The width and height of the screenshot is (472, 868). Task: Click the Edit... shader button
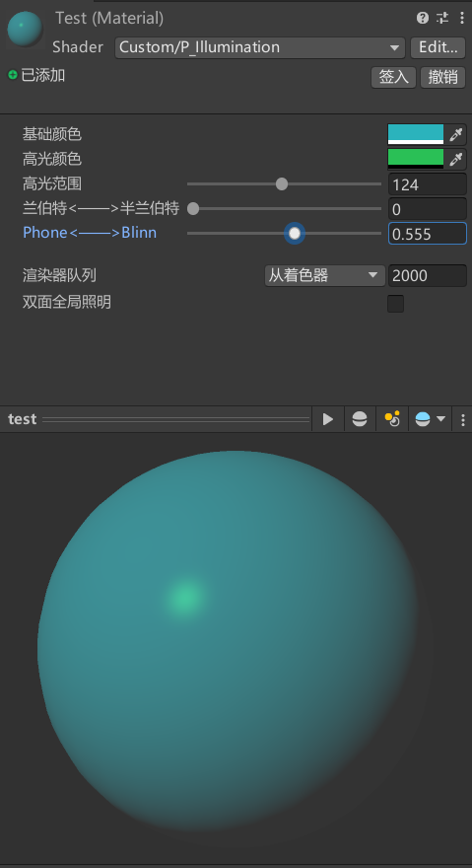[x=438, y=47]
